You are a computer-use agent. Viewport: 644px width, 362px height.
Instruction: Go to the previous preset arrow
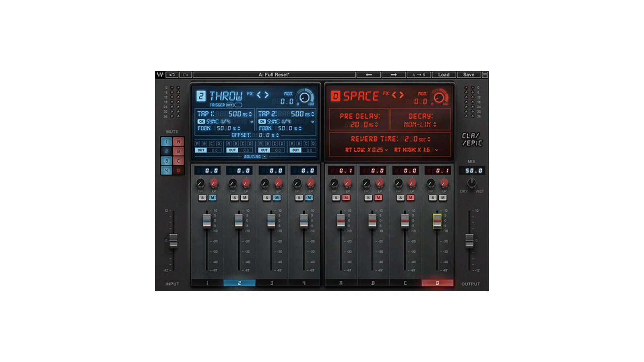[369, 75]
